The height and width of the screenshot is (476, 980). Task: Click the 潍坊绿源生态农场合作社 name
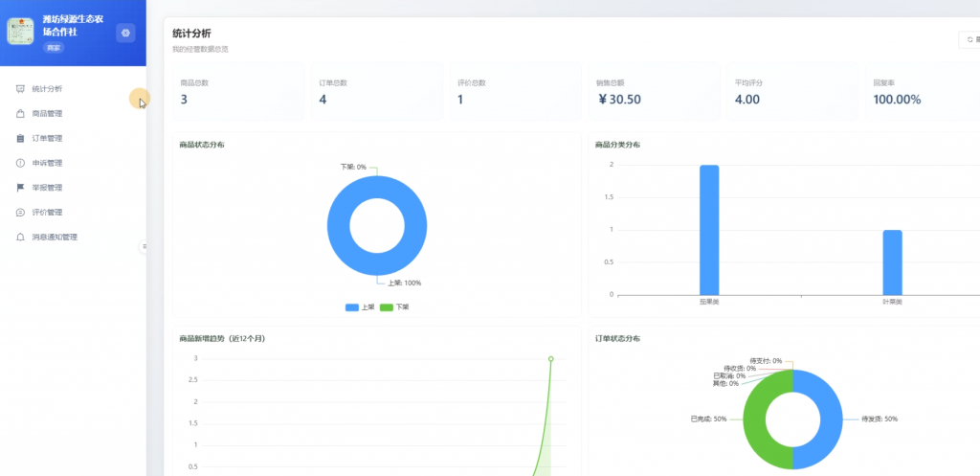coord(73,26)
